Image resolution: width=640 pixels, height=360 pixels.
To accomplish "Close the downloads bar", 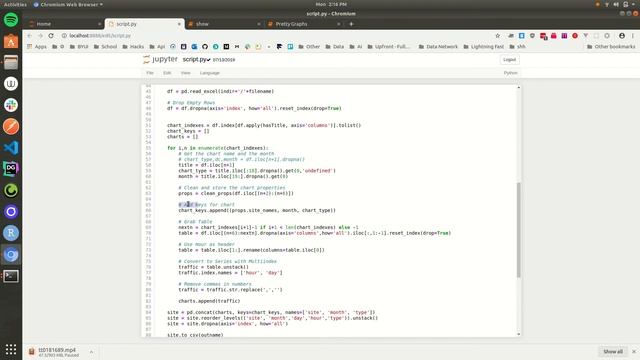I will click(633, 351).
